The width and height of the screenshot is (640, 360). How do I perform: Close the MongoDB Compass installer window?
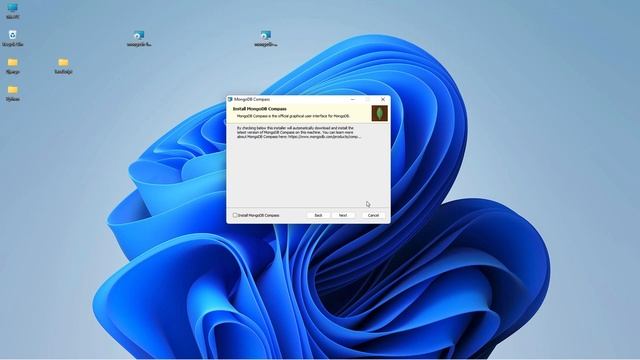pyautogui.click(x=383, y=99)
